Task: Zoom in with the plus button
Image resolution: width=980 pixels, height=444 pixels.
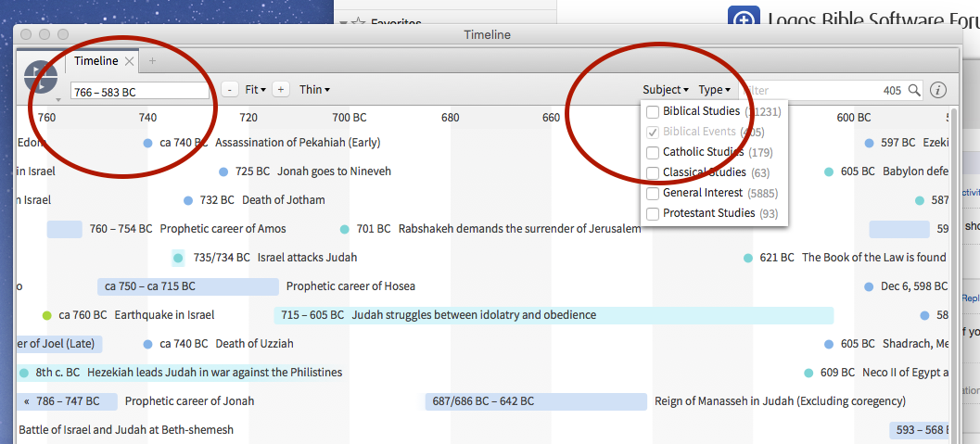Action: coord(281,90)
